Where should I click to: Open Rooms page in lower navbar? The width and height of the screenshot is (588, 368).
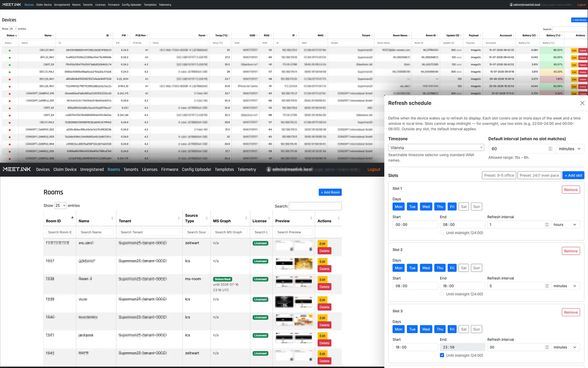point(114,170)
